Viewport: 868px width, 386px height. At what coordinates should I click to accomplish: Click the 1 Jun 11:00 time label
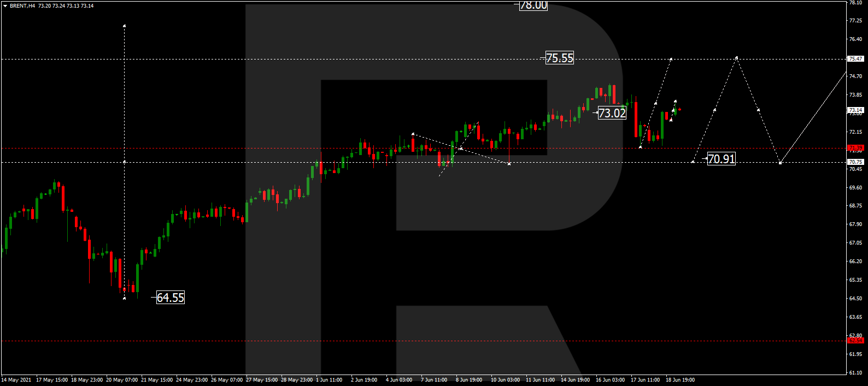point(329,380)
